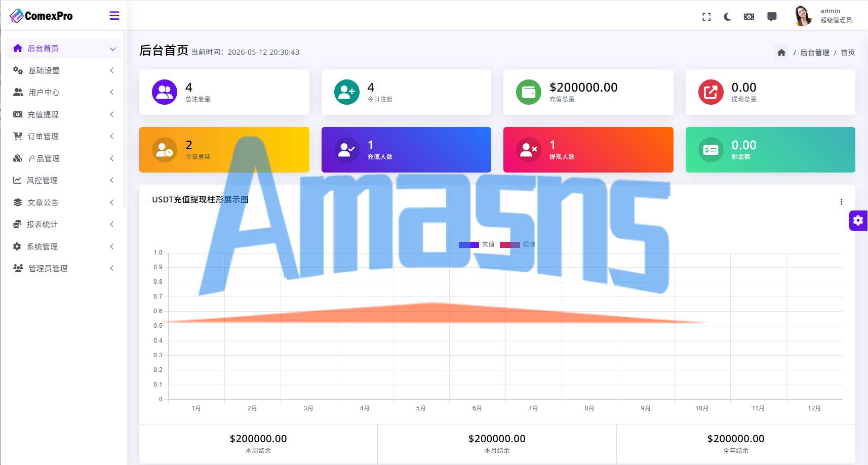Click the 后台管理 breadcrumb link
This screenshot has height=465, width=868.
tap(814, 53)
